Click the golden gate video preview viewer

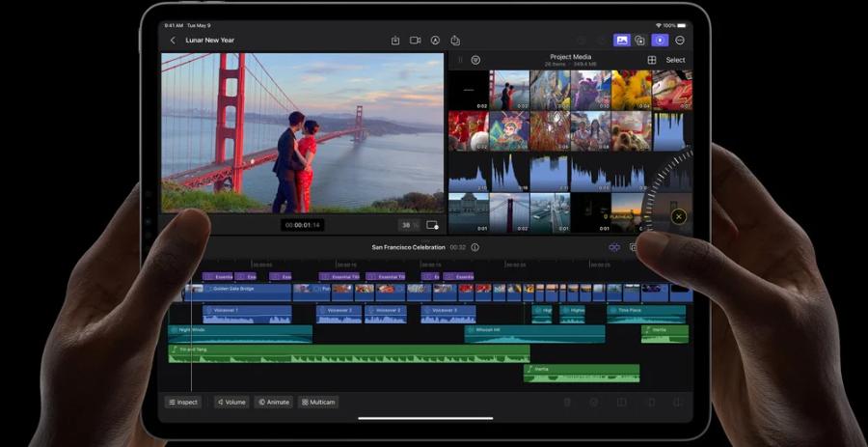click(302, 133)
